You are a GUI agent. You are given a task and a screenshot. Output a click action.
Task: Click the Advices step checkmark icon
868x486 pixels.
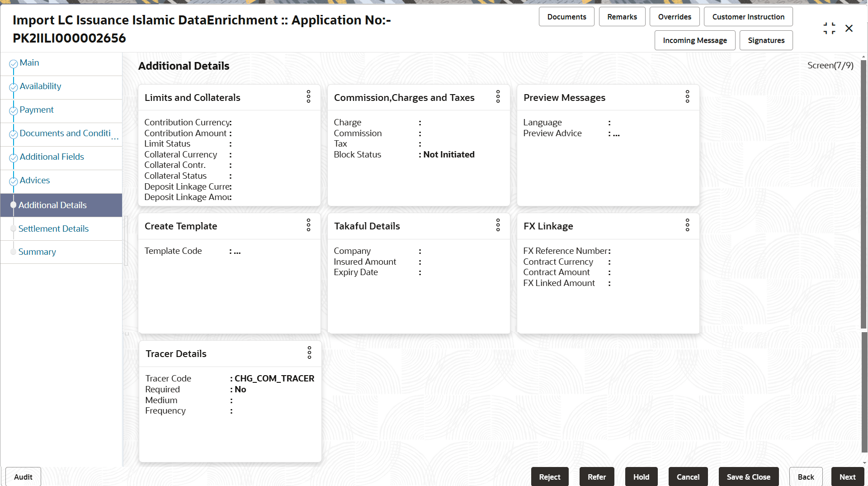tap(14, 181)
